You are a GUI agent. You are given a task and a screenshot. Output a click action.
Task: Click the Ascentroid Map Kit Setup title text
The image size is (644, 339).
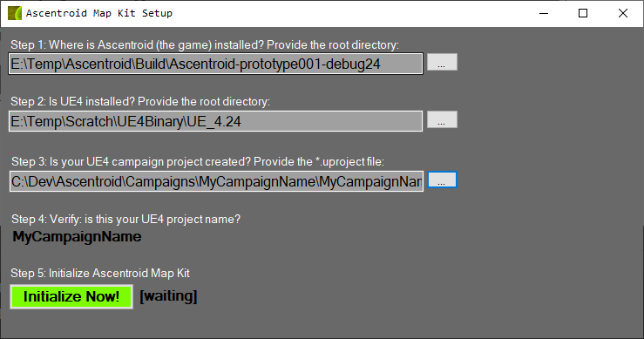(99, 13)
